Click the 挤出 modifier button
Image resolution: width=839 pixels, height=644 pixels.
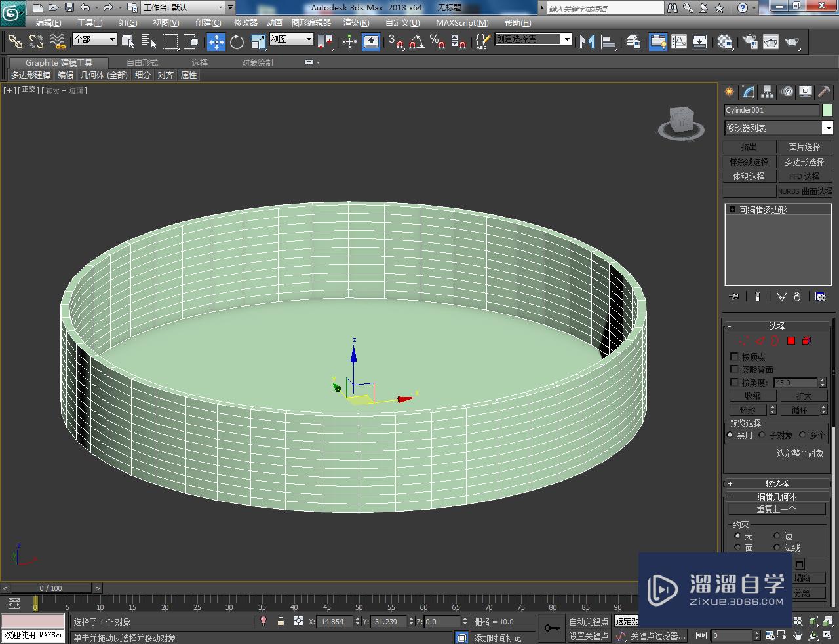pyautogui.click(x=749, y=147)
